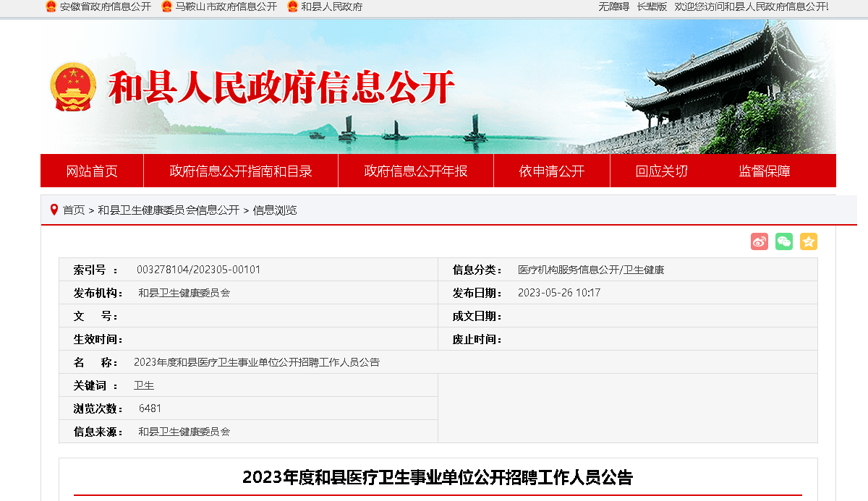Open the 安徽省政府信息公开 top link
The height and width of the screenshot is (501, 868).
106,7
